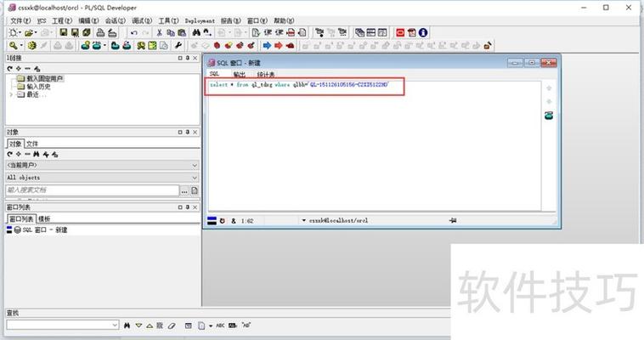Image resolution: width=644 pixels, height=340 pixels.
Task: Switch to the Files (文件) tab in Objects panel
Action: tap(32, 144)
